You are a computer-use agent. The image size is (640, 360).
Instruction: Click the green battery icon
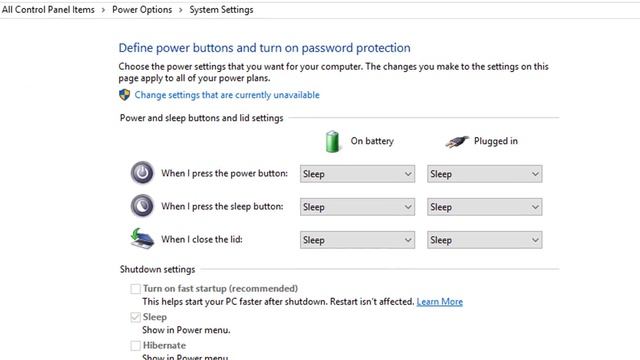tap(332, 141)
